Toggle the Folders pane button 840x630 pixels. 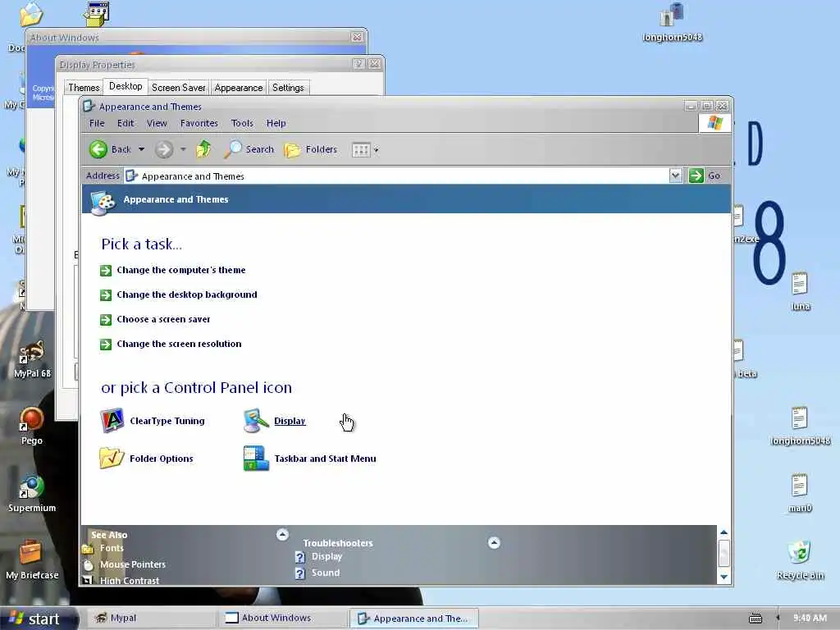tap(311, 149)
